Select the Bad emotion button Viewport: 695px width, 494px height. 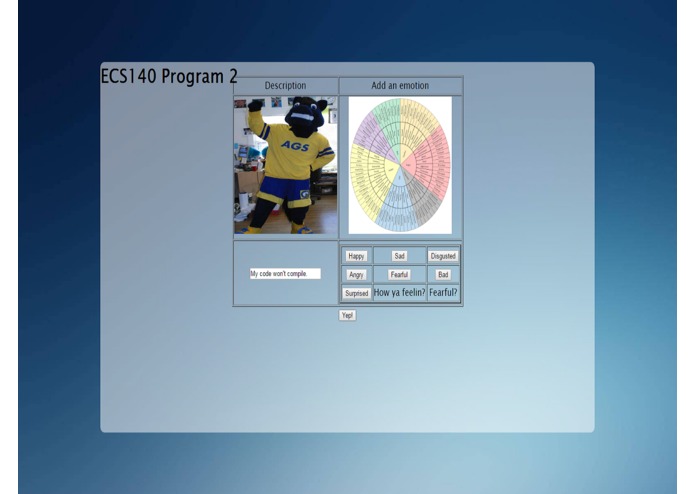(x=443, y=275)
